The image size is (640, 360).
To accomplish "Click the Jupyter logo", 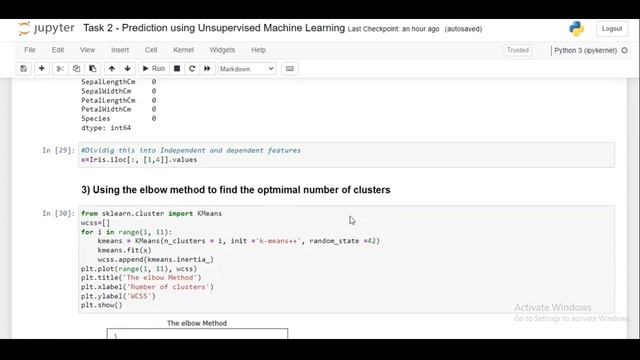I will tap(46, 29).
